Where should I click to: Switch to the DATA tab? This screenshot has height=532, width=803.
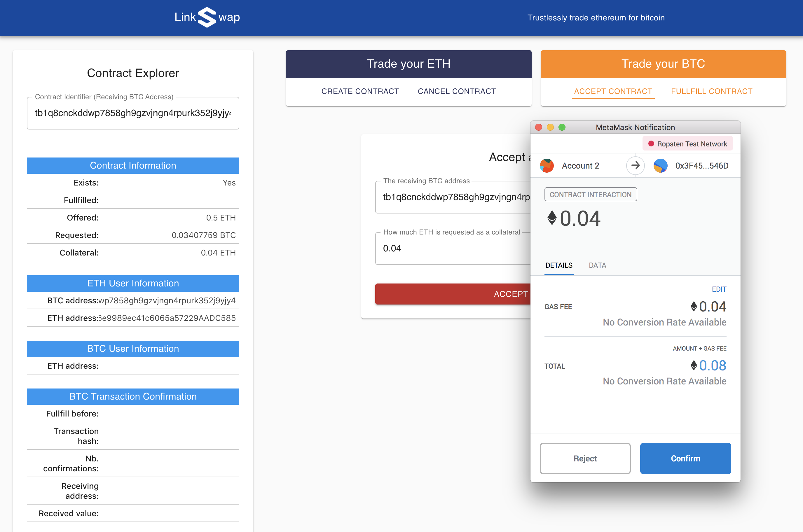click(597, 265)
